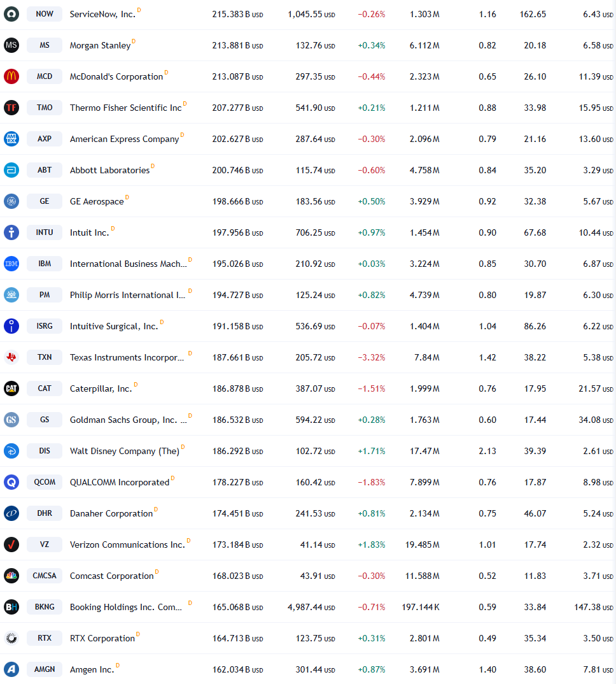The width and height of the screenshot is (616, 684).
Task: Click the McDonald's golden arches logo
Action: pyautogui.click(x=11, y=76)
